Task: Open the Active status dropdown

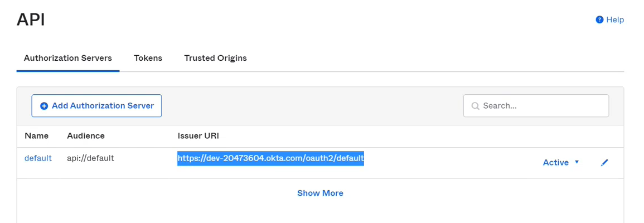Action: point(556,162)
